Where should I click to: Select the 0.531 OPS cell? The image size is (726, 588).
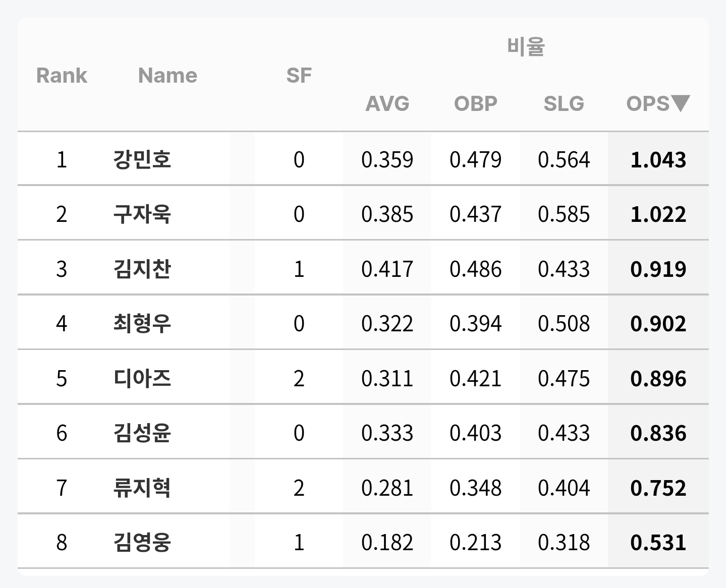[x=658, y=542]
